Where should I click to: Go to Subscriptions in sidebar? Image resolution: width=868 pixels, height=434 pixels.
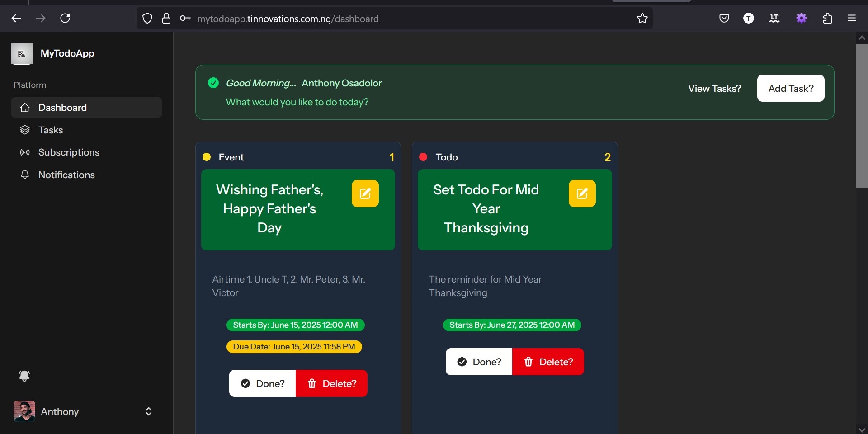click(69, 152)
